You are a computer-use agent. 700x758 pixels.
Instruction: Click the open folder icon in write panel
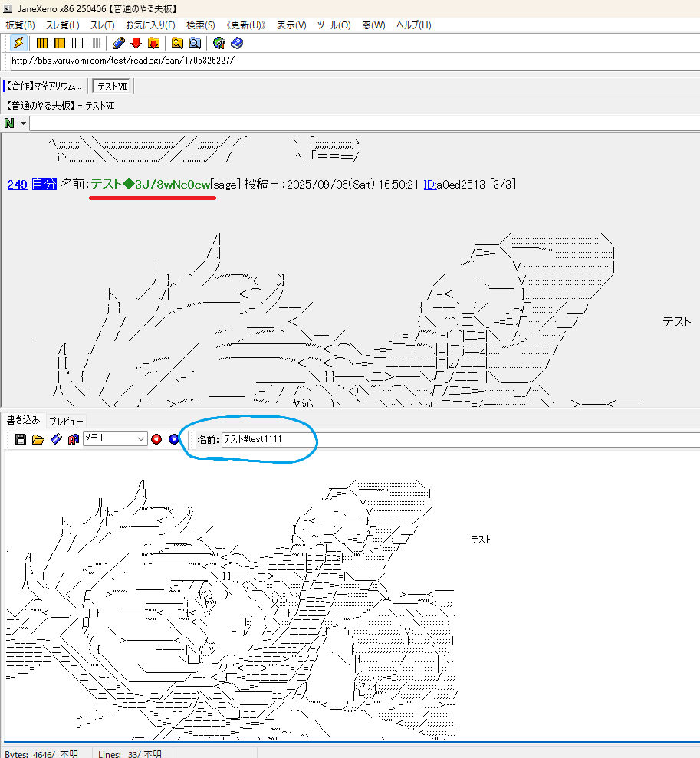pyautogui.click(x=38, y=439)
